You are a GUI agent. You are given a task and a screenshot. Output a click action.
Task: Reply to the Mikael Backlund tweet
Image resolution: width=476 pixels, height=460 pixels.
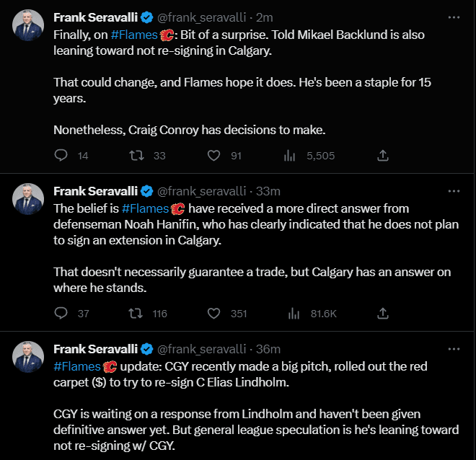click(61, 155)
